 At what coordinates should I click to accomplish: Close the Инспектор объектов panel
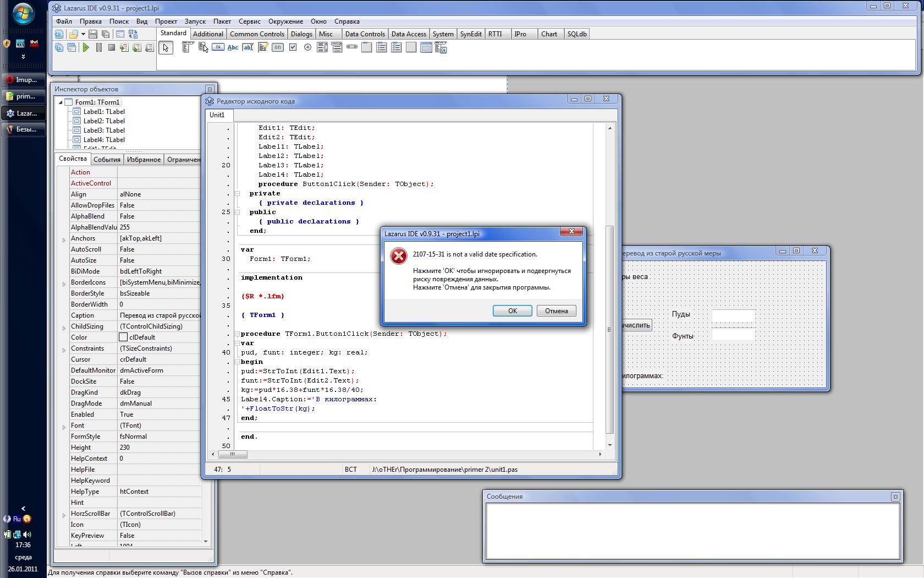pos(209,89)
